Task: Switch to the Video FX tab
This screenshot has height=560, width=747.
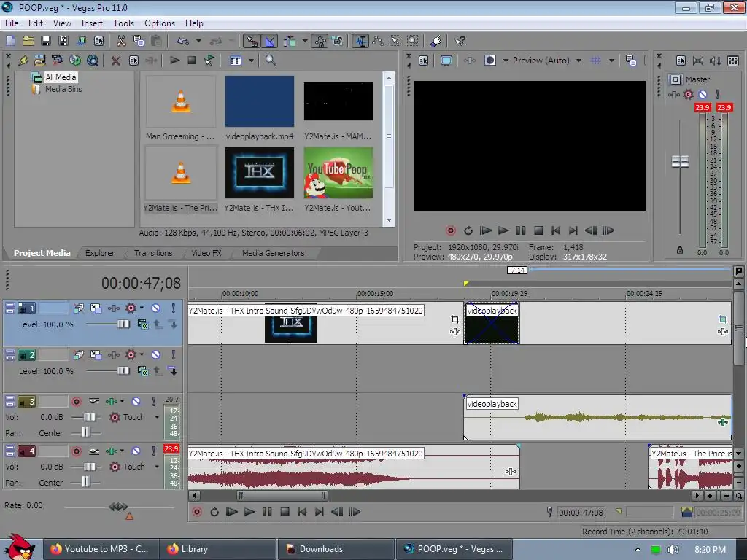Action: [x=206, y=253]
